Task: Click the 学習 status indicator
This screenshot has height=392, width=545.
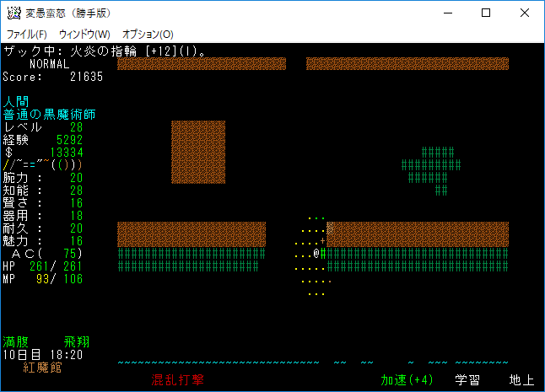Action: point(468,380)
